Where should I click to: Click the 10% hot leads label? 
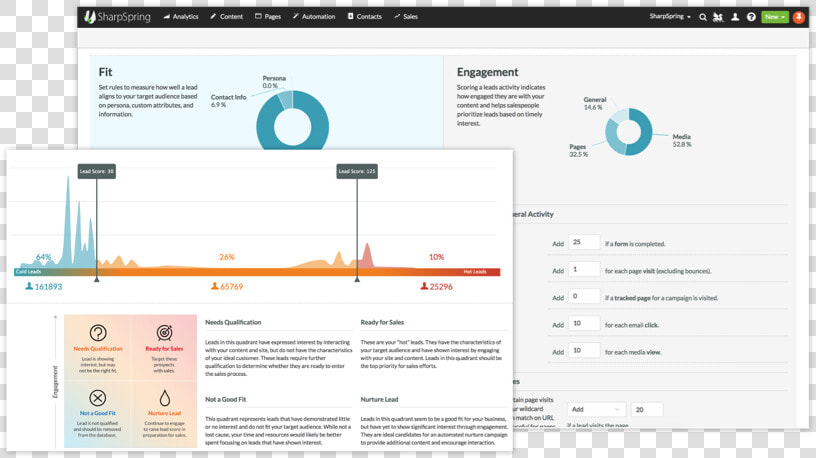436,257
